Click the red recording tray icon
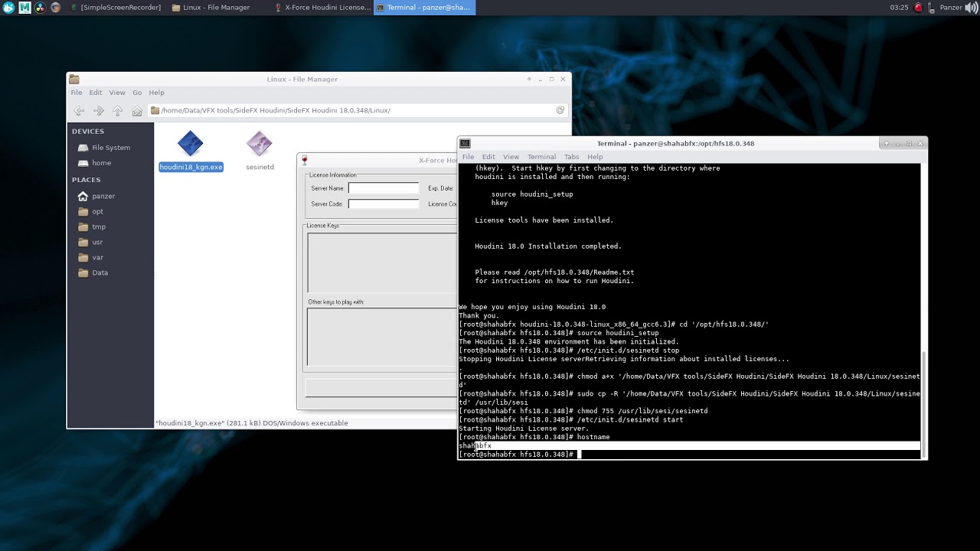 pos(919,8)
